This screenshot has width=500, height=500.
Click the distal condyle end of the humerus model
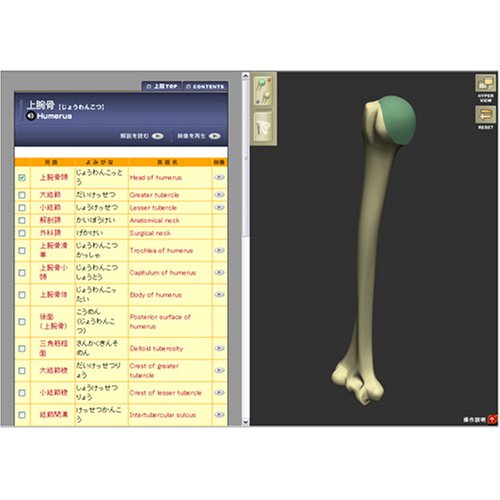[358, 383]
